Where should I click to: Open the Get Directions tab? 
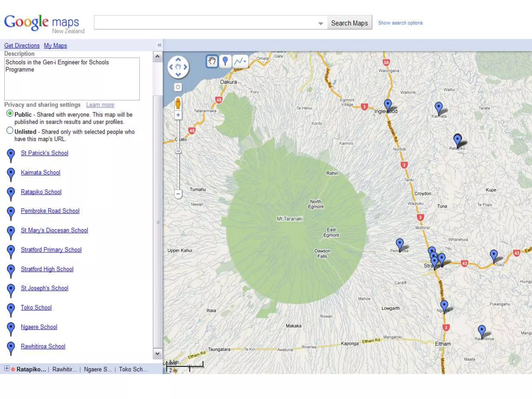pyautogui.click(x=22, y=45)
